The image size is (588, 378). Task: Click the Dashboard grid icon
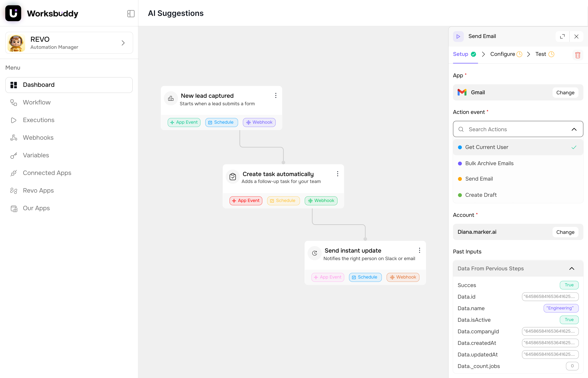(14, 85)
